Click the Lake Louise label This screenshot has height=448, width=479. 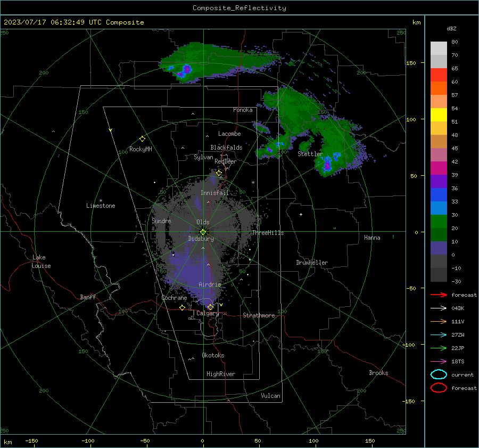[x=42, y=262]
